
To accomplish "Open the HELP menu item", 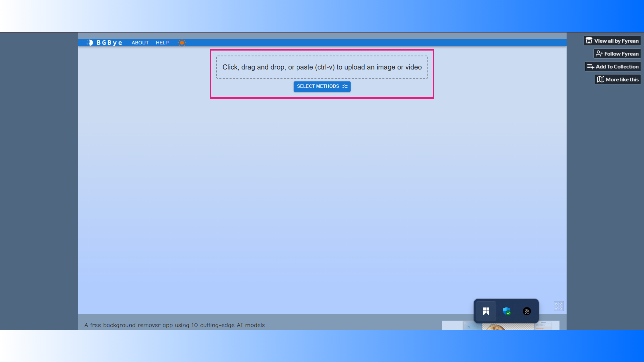I will tap(162, 43).
